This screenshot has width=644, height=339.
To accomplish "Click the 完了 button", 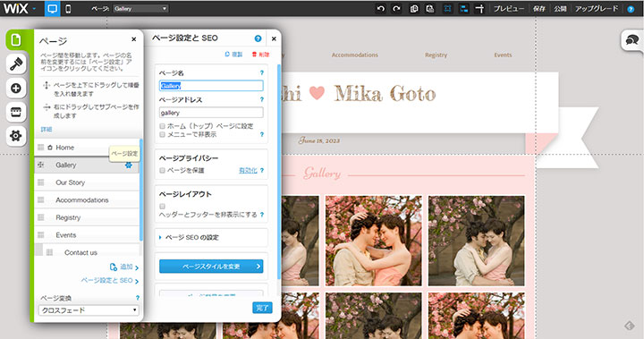I will (x=262, y=308).
